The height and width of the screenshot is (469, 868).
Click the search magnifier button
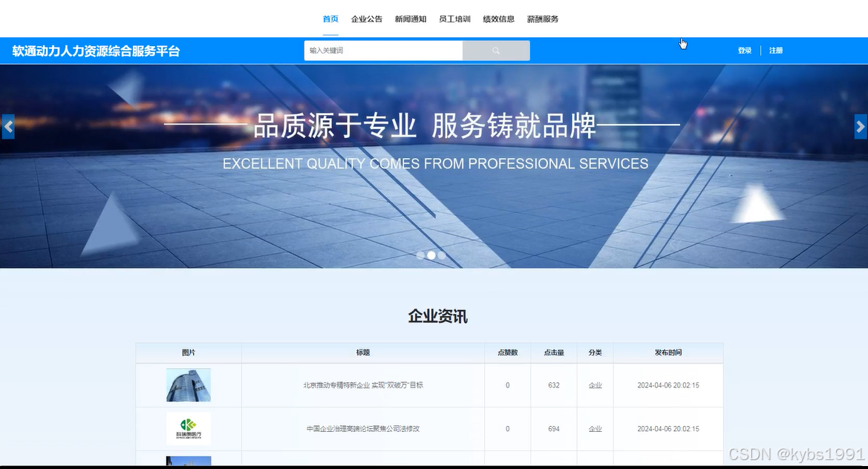point(496,50)
